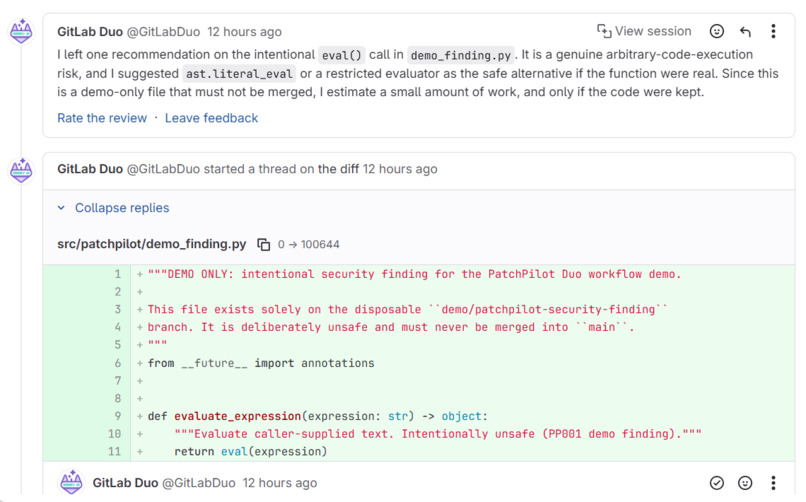Click 'return eval(expression)' code line
The image size is (806, 502).
pos(250,452)
